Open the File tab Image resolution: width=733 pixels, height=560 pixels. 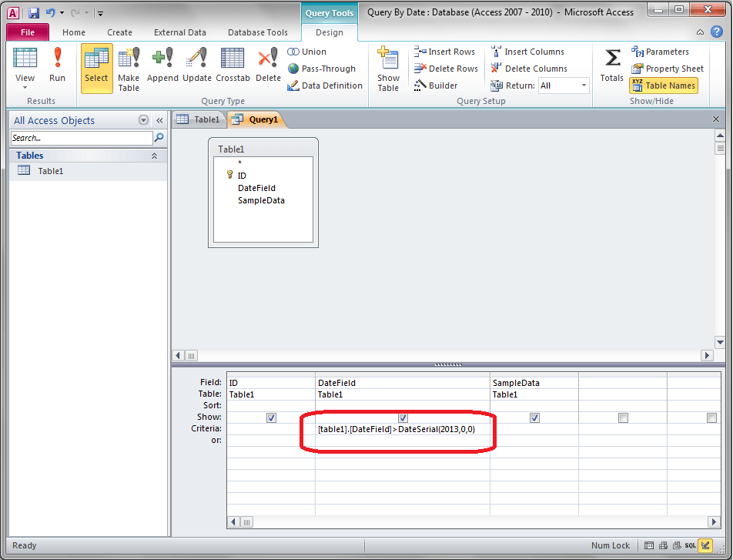[x=28, y=32]
